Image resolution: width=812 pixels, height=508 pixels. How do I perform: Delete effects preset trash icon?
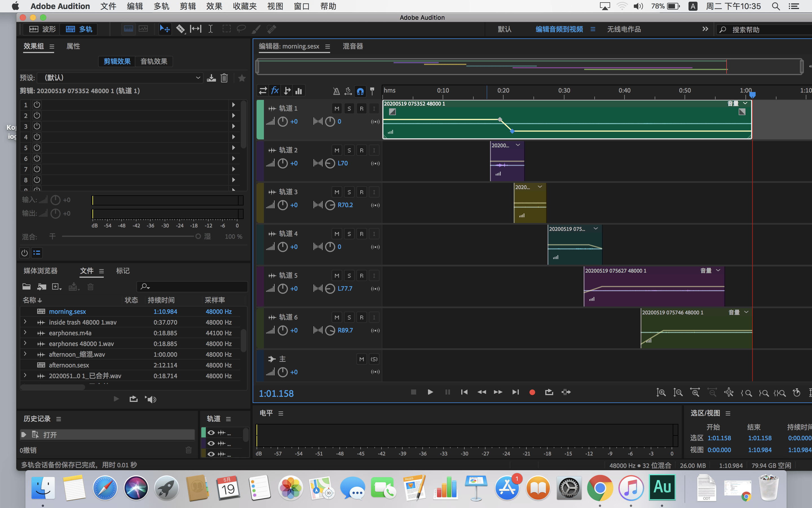coord(224,78)
